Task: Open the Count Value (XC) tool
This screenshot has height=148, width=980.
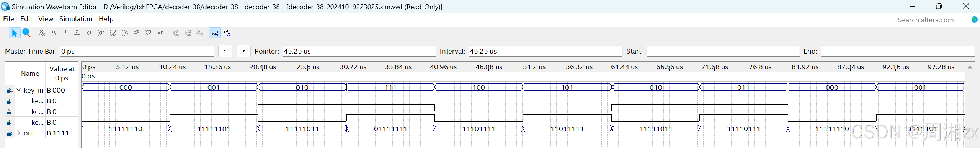Action: (125, 33)
